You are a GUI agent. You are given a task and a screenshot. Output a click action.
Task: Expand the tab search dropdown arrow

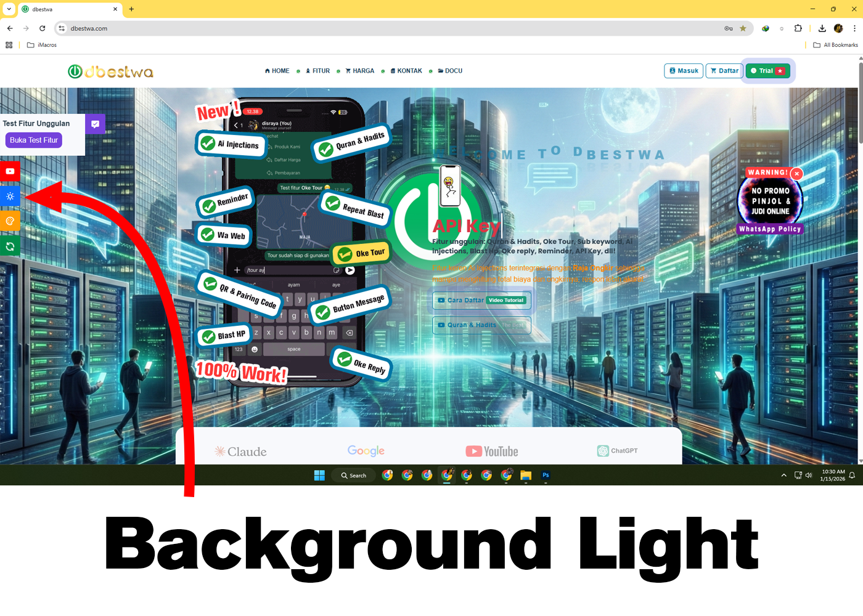pos(9,9)
